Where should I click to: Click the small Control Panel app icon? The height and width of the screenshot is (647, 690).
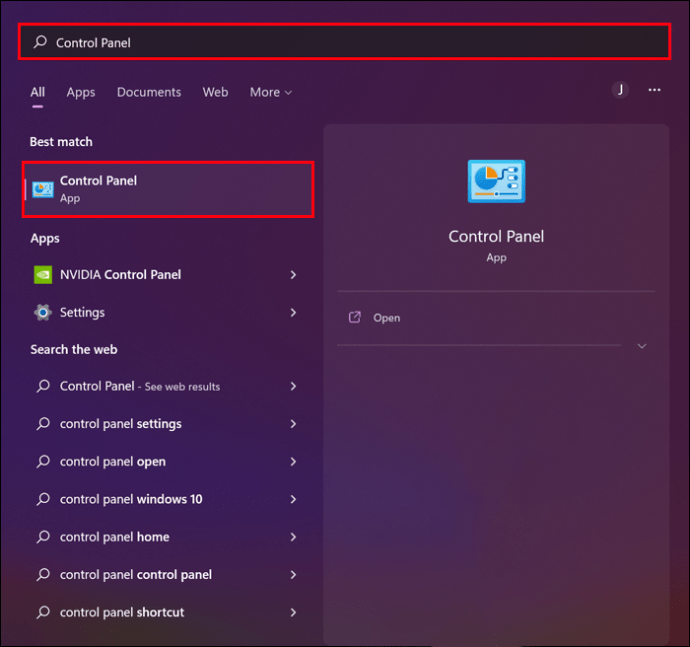point(43,190)
